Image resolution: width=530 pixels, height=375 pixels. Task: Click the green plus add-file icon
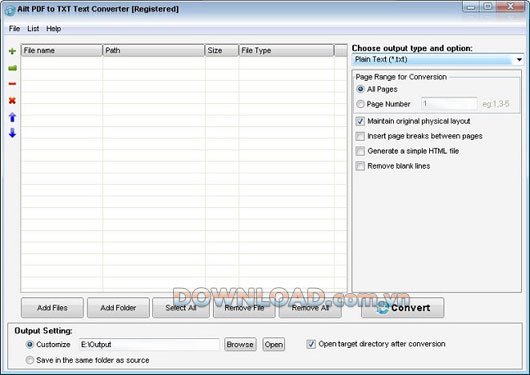[x=13, y=51]
